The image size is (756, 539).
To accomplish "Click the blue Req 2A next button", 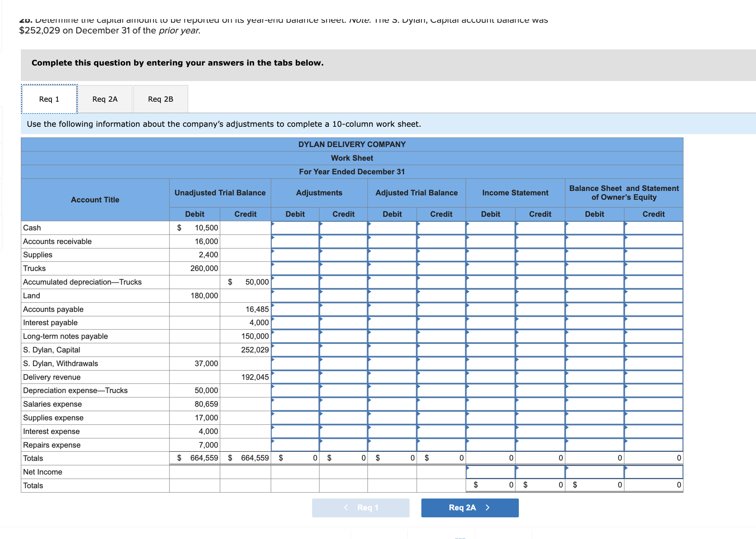I will pyautogui.click(x=470, y=507).
